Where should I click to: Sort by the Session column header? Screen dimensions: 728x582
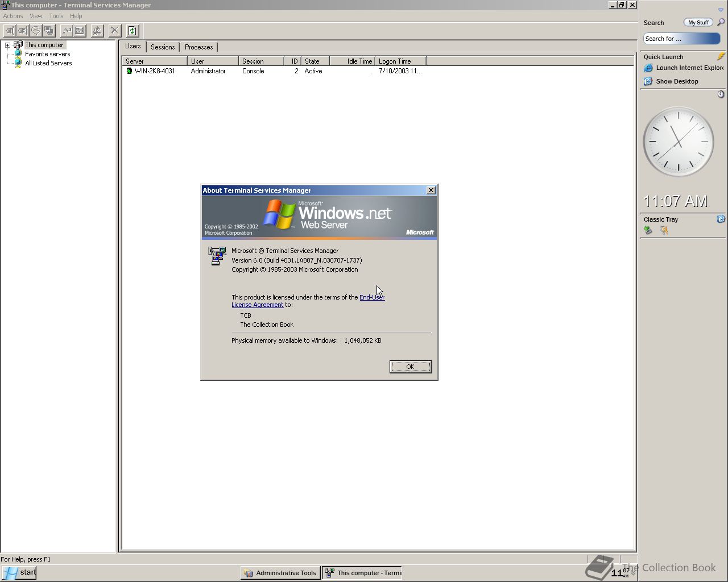(x=261, y=61)
